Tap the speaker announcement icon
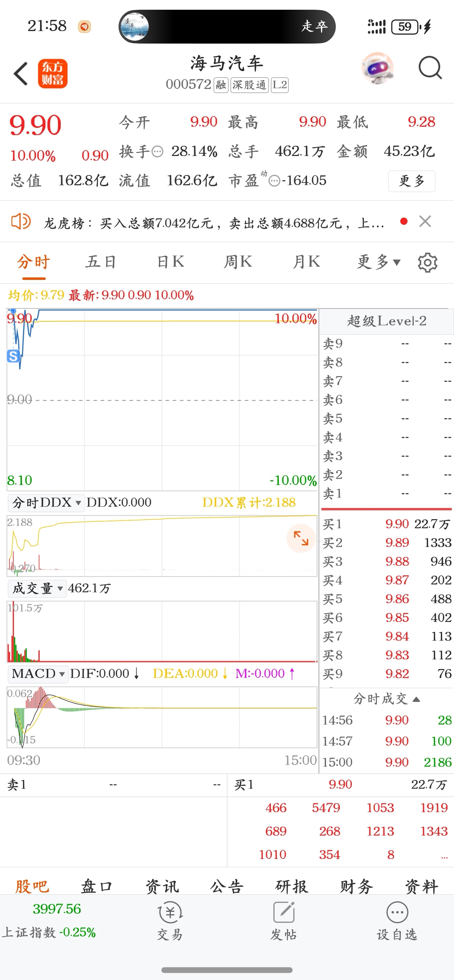This screenshot has height=980, width=454. [21, 222]
